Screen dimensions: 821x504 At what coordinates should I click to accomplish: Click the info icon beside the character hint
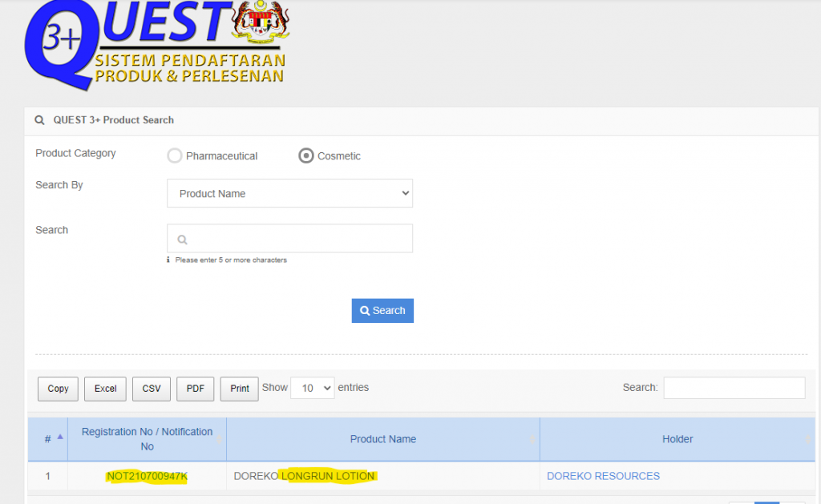[168, 260]
